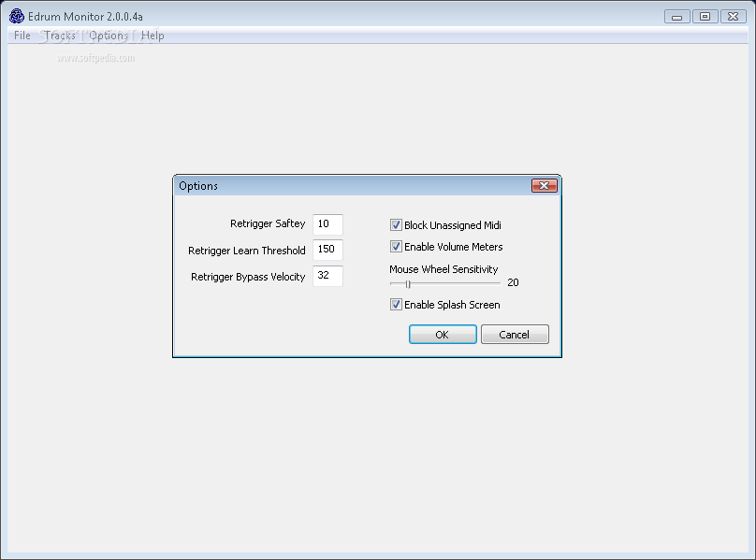Open the File menu
Screen dimensions: 756x560
pyautogui.click(x=22, y=36)
